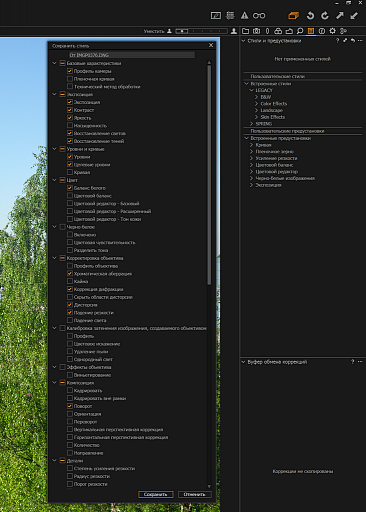Click Сохранить button

[156, 494]
